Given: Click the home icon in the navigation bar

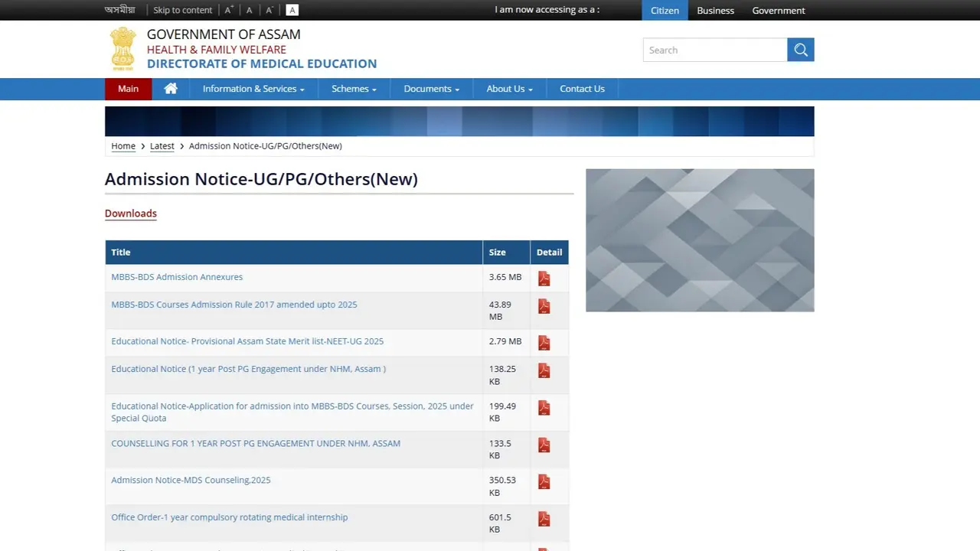Looking at the screenshot, I should pos(170,88).
